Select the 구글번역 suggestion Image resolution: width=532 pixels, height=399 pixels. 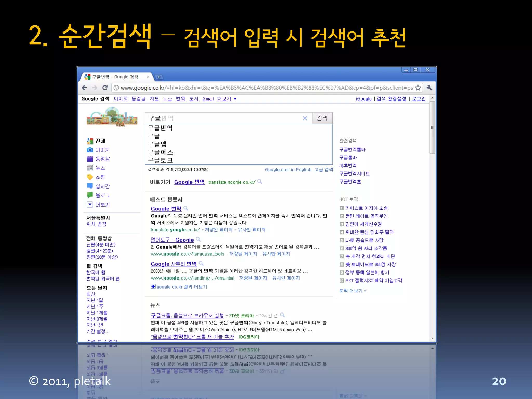coord(239,128)
